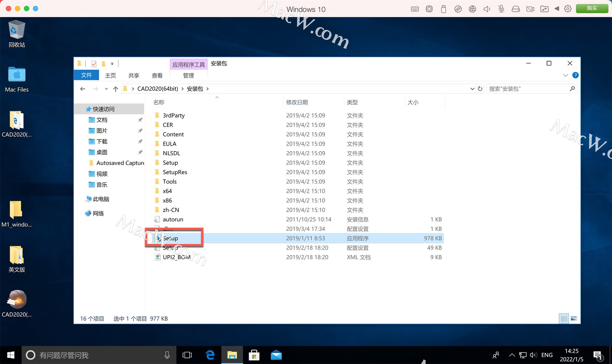Open Parallels settings gear icon

pyautogui.click(x=568, y=9)
